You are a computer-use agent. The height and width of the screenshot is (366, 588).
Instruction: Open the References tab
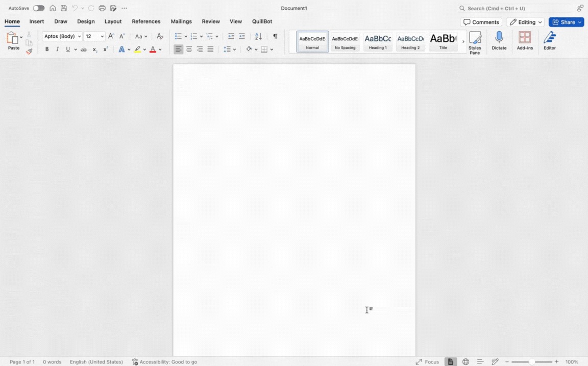(x=146, y=21)
